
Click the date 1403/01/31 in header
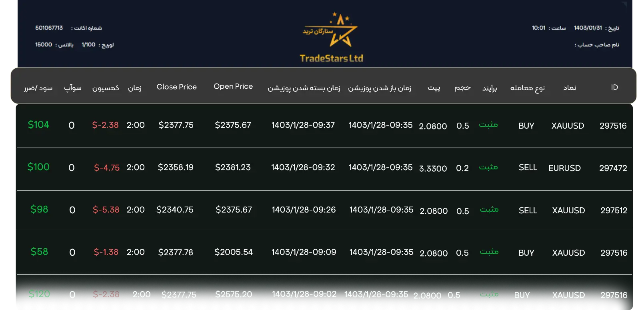588,28
